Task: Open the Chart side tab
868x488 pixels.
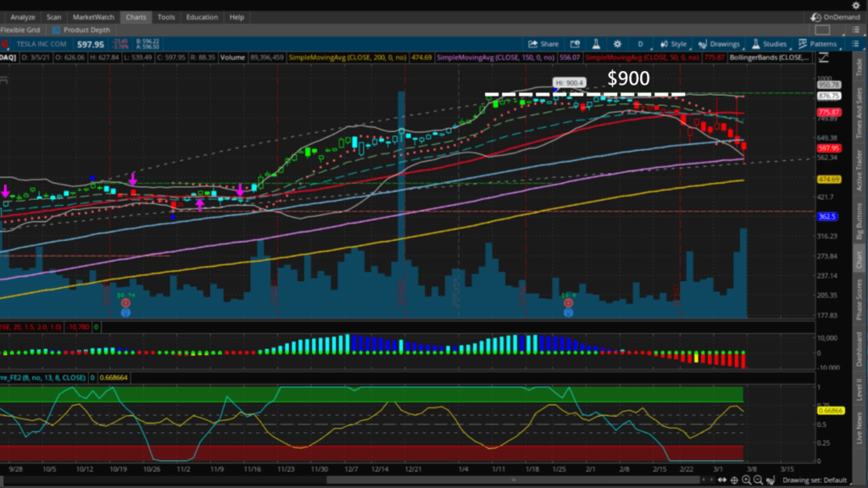Action: coord(860,260)
